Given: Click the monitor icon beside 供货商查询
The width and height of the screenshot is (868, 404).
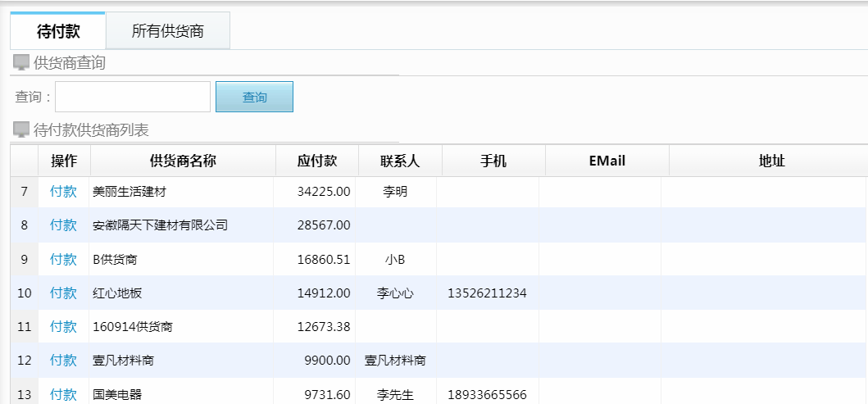Looking at the screenshot, I should (21, 63).
